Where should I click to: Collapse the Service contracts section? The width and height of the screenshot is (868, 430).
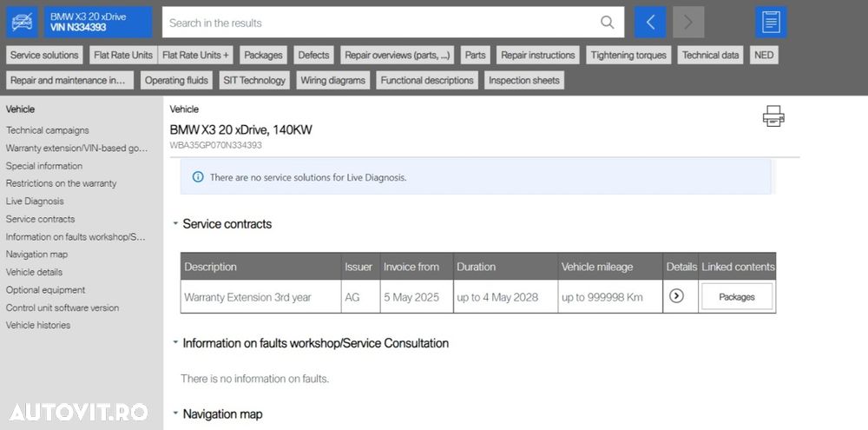pos(175,224)
